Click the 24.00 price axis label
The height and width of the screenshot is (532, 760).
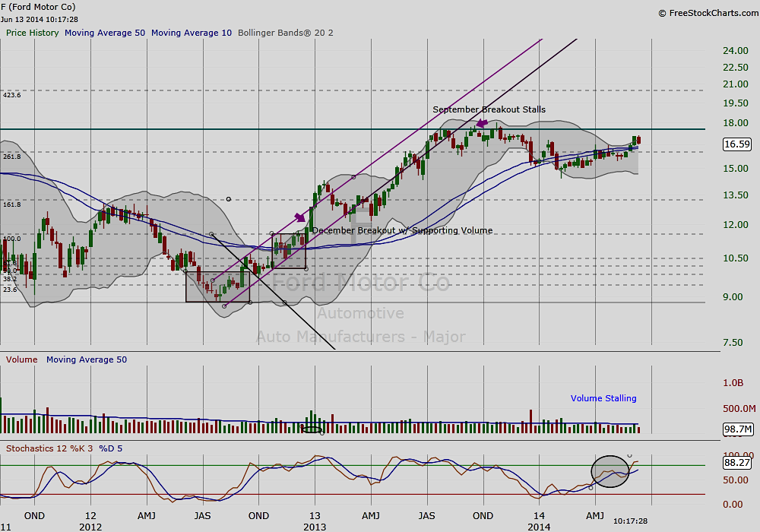tap(736, 51)
